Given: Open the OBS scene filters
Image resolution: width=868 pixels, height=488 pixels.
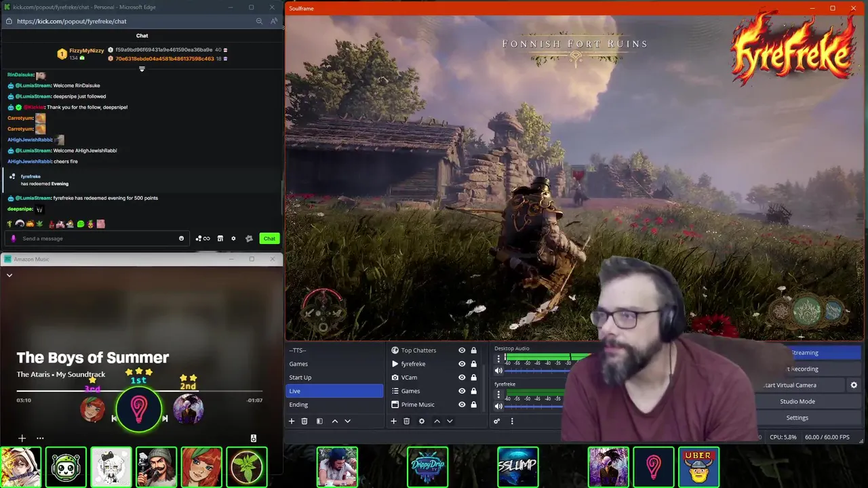Looking at the screenshot, I should 319,421.
